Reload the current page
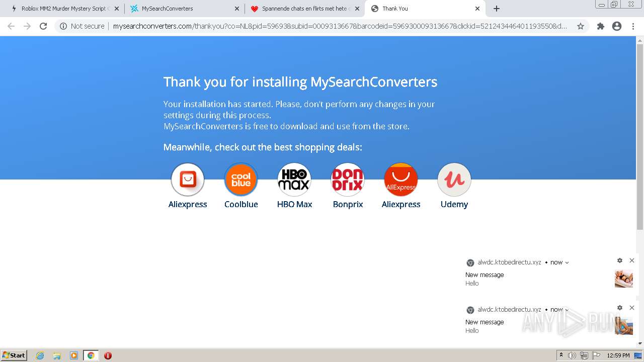Image resolution: width=644 pixels, height=362 pixels. click(x=43, y=26)
